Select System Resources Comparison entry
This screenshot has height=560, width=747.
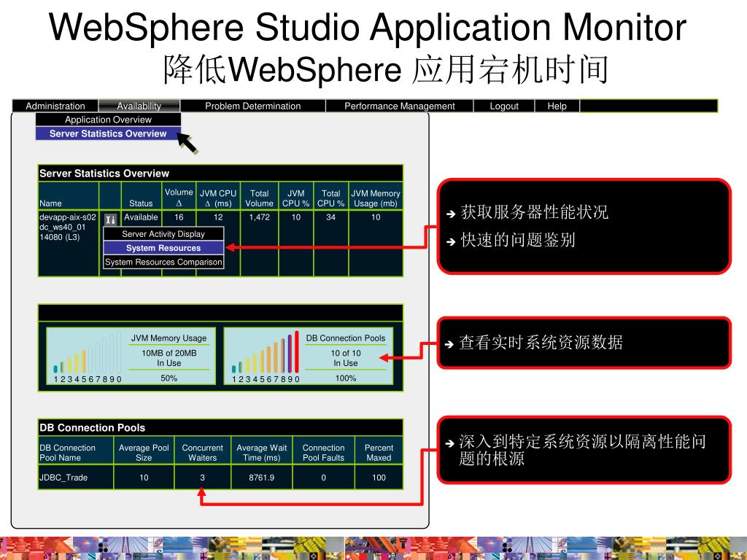tap(163, 262)
